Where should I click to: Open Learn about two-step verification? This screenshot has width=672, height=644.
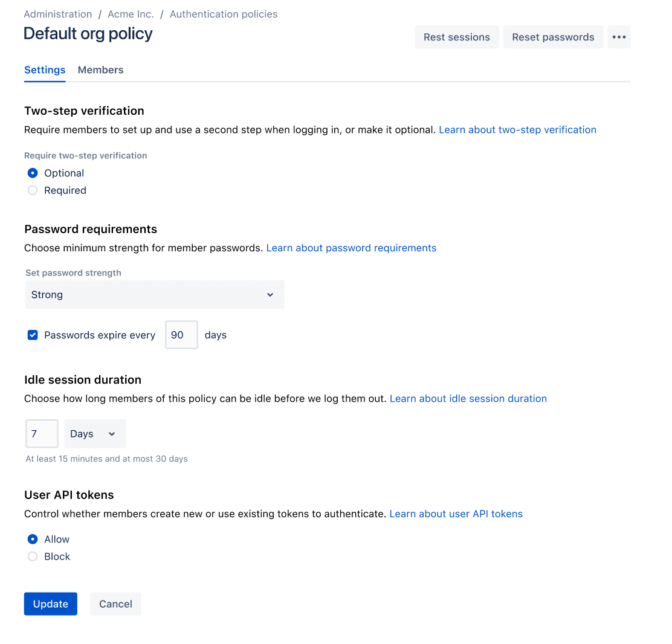click(x=517, y=129)
